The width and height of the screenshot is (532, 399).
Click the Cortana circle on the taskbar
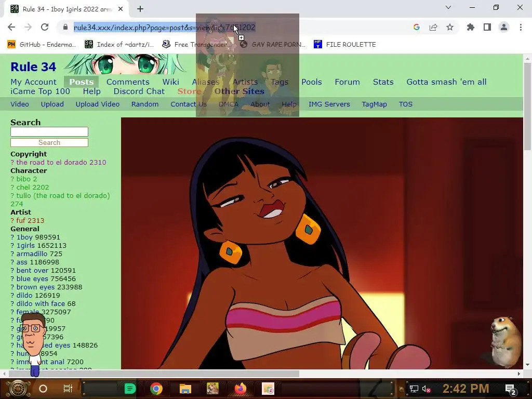pyautogui.click(x=43, y=389)
